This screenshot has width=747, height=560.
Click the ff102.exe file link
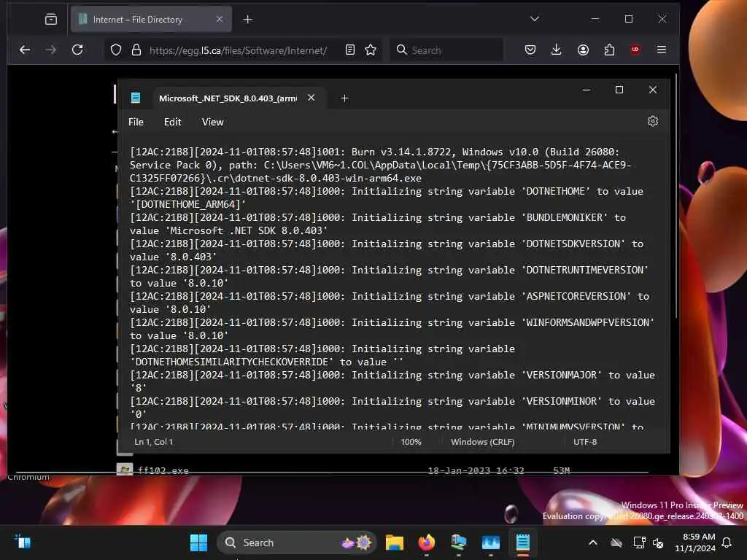pyautogui.click(x=163, y=470)
